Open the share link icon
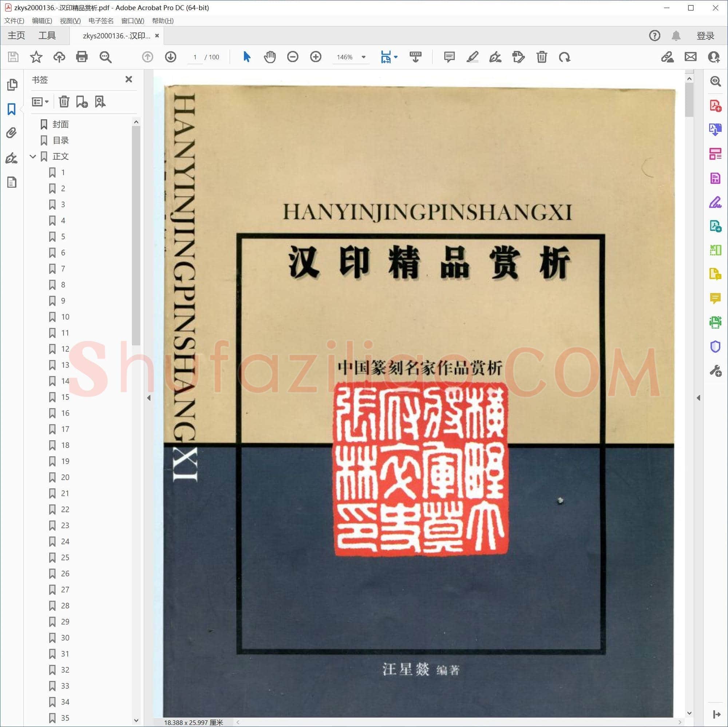 click(x=667, y=57)
